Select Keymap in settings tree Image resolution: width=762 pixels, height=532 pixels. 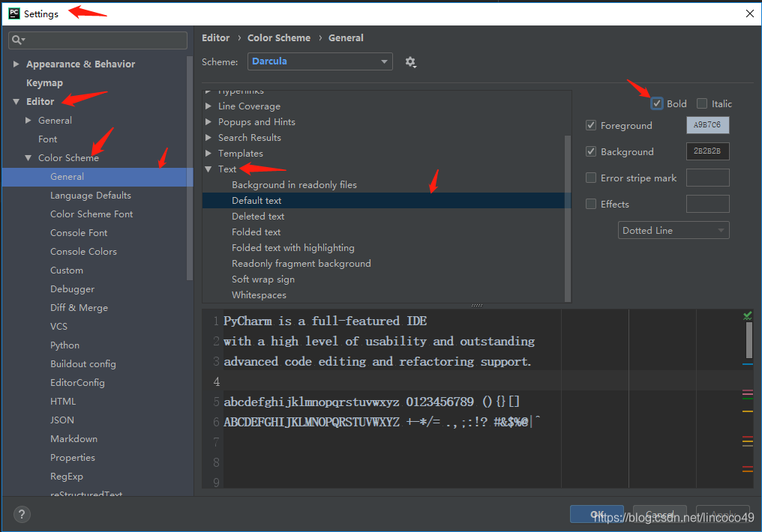point(44,83)
